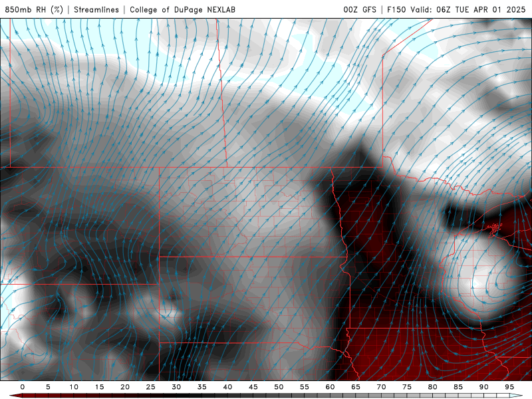Click the 25 tick label on the legend

(151, 387)
